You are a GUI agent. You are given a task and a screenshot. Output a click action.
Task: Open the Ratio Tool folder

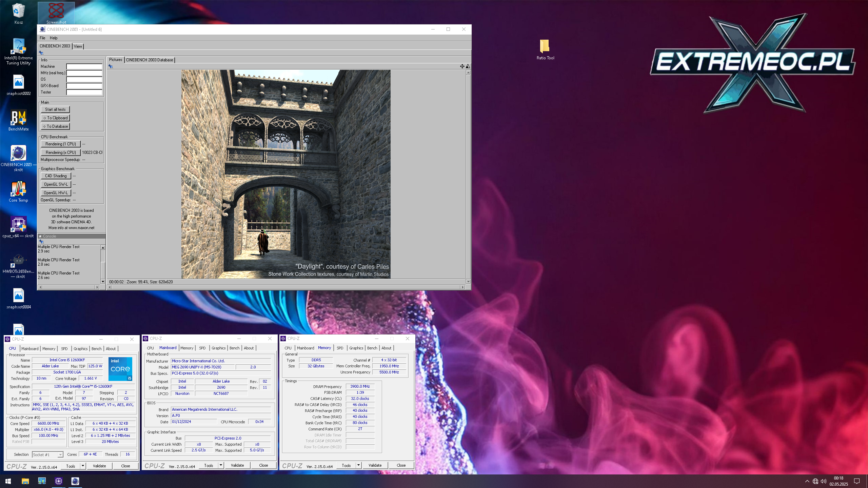click(x=545, y=49)
